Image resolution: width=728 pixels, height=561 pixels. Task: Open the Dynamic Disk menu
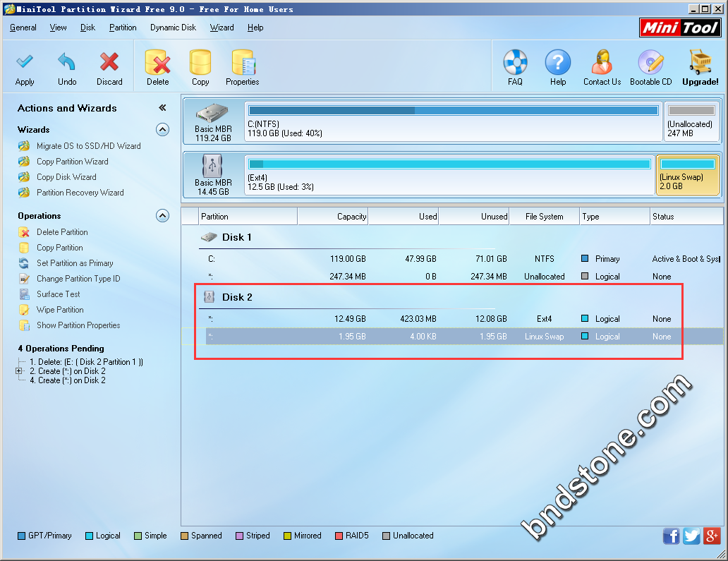tap(173, 28)
